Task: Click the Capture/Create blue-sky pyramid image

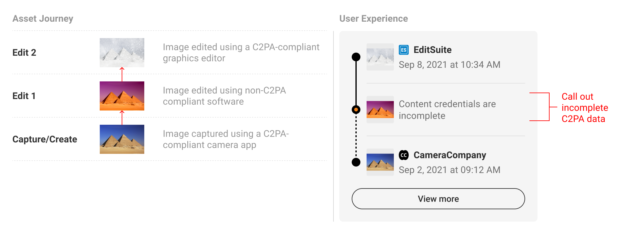Action: pyautogui.click(x=122, y=139)
